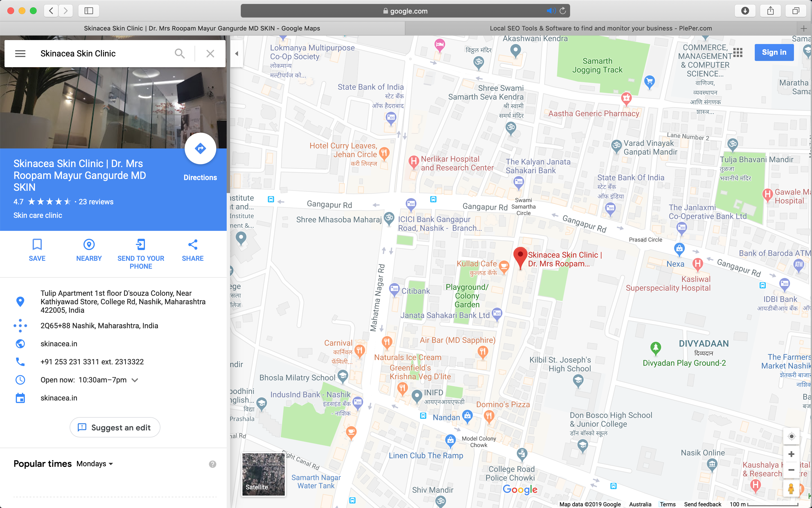This screenshot has height=508, width=812.
Task: Click the Naturals Ice Cream restaurant marker
Action: pos(387,343)
